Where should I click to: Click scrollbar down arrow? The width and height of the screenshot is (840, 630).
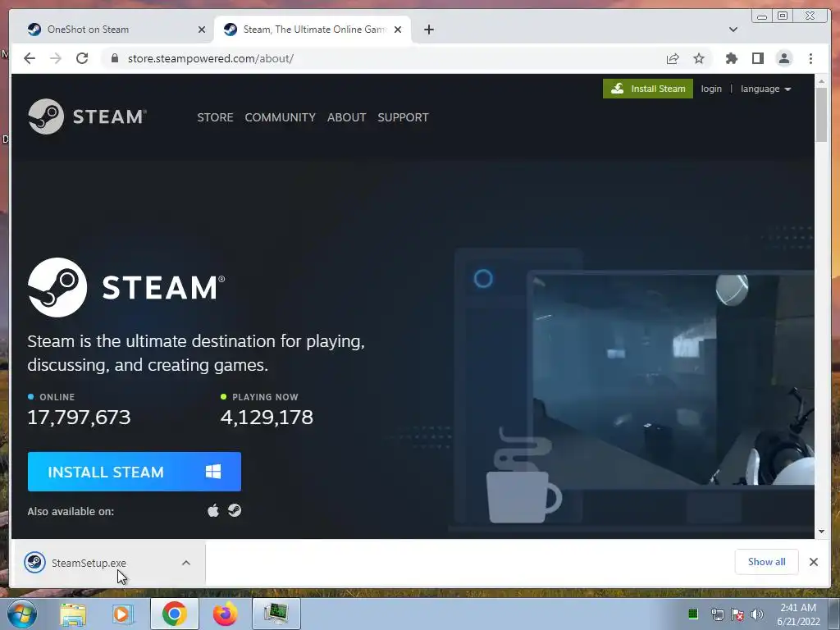pyautogui.click(x=821, y=532)
